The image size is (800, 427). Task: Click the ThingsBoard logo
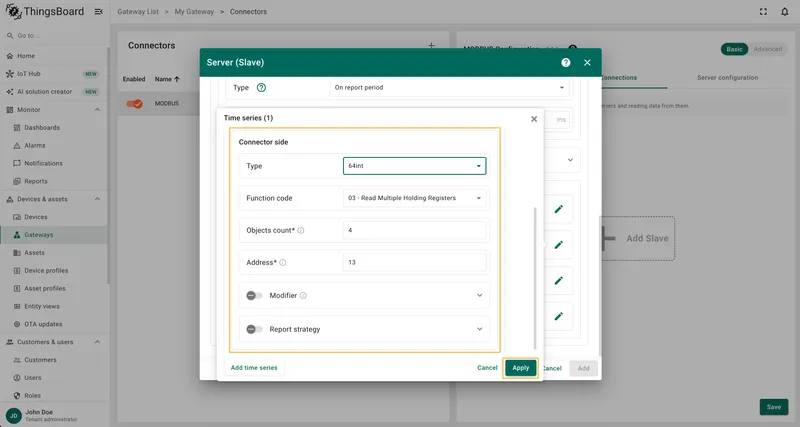44,11
